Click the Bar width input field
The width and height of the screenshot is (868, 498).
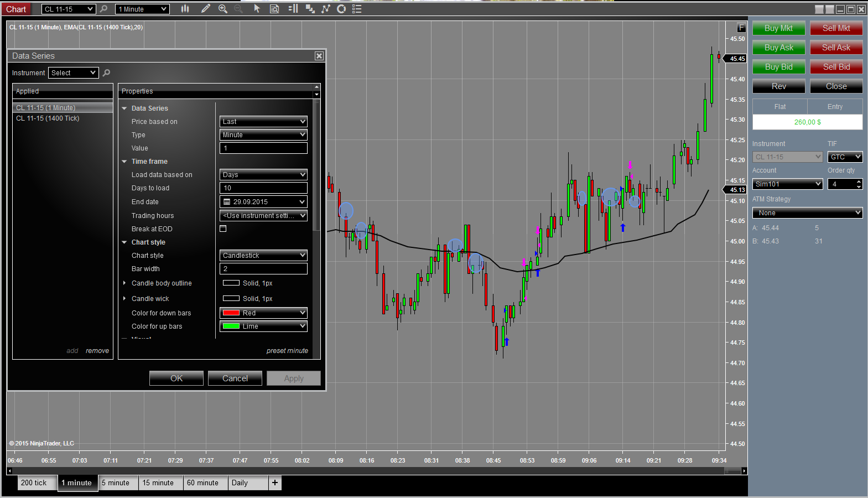(263, 269)
